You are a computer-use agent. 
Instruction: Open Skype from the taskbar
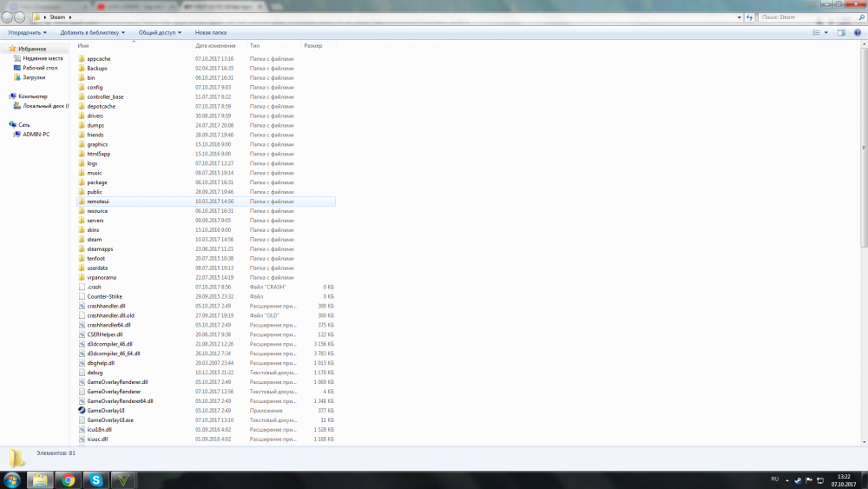96,480
